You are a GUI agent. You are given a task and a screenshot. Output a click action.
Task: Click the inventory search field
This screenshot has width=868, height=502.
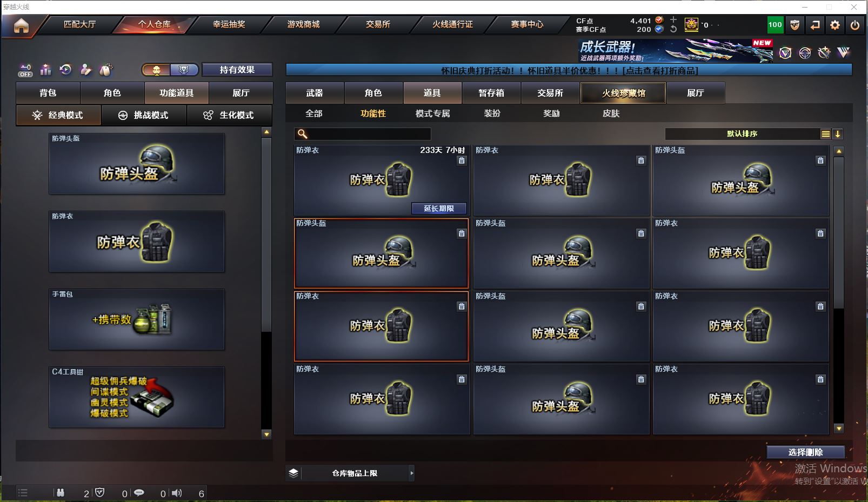coord(363,134)
